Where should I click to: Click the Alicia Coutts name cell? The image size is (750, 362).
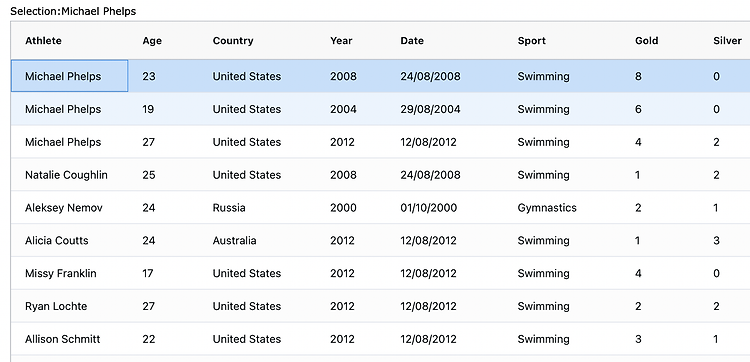(69, 241)
